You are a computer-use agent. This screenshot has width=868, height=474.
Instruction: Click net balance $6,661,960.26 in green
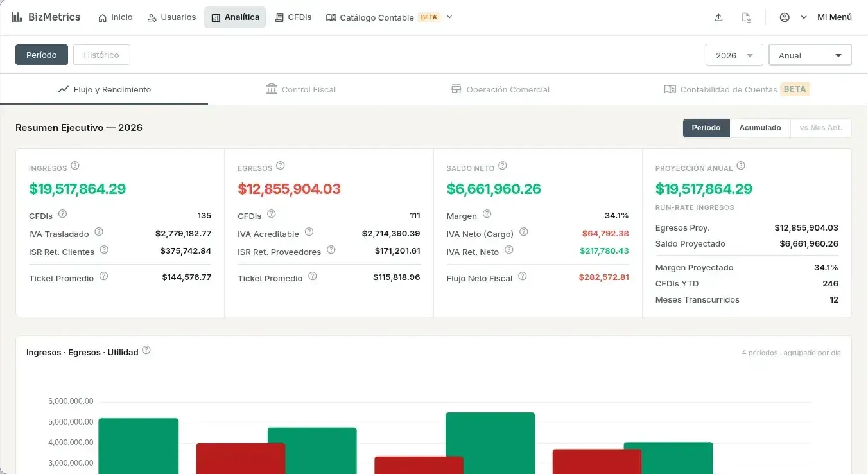coord(494,189)
